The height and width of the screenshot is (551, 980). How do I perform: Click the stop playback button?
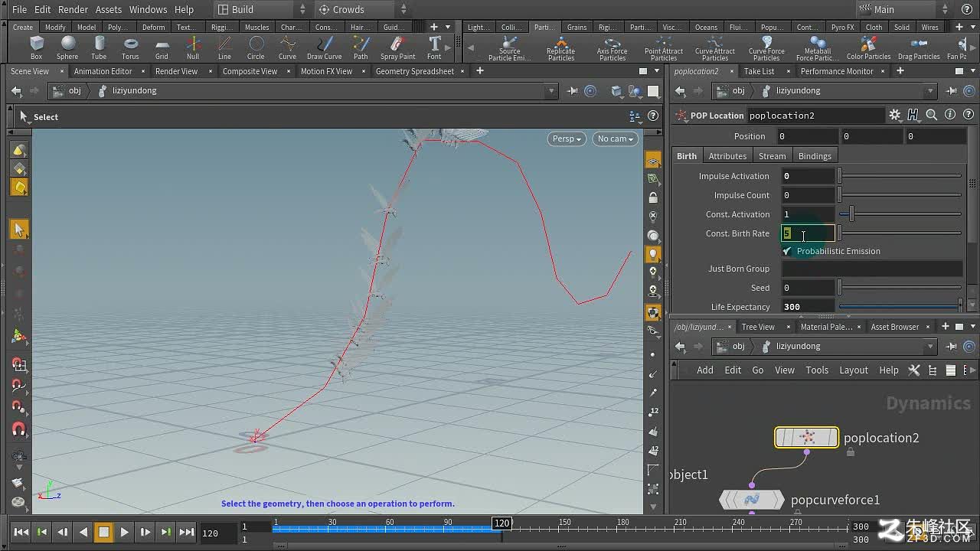pyautogui.click(x=103, y=532)
